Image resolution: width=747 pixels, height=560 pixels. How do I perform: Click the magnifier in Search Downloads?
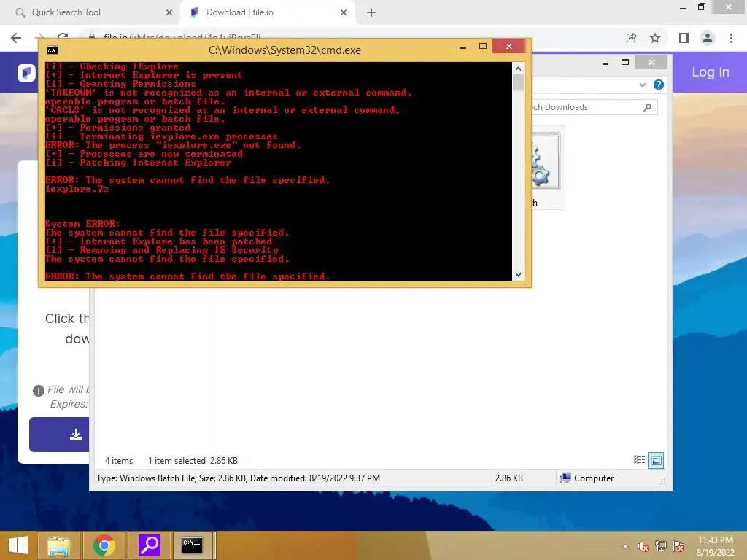click(x=648, y=107)
